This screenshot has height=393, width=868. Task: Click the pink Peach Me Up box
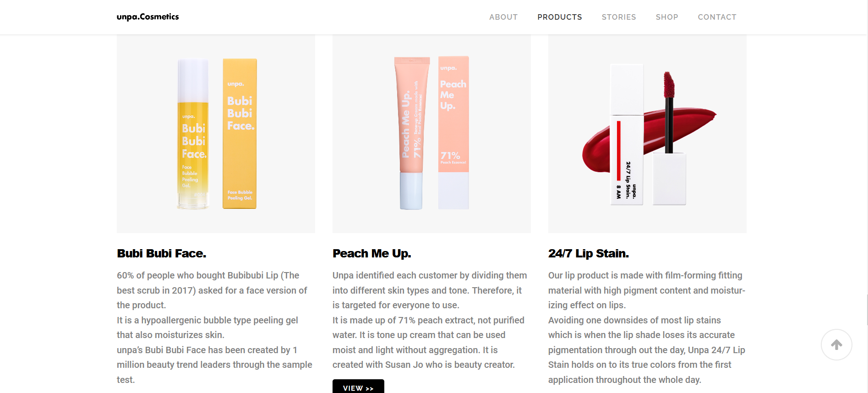pyautogui.click(x=453, y=133)
